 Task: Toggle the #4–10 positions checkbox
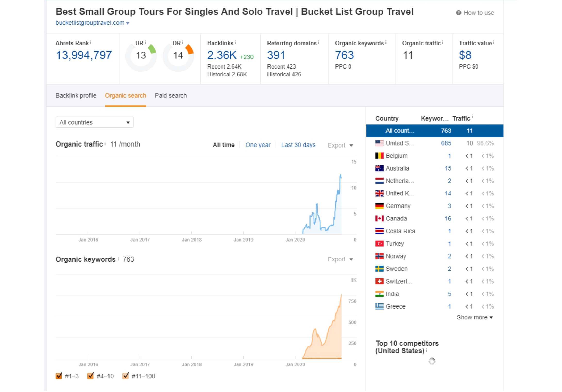tap(90, 376)
